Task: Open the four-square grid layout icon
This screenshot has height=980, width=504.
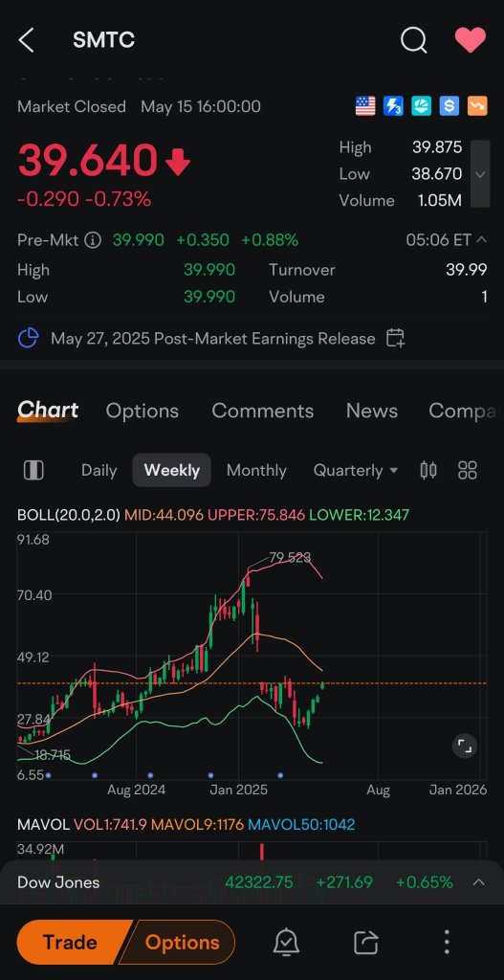Action: 467,470
